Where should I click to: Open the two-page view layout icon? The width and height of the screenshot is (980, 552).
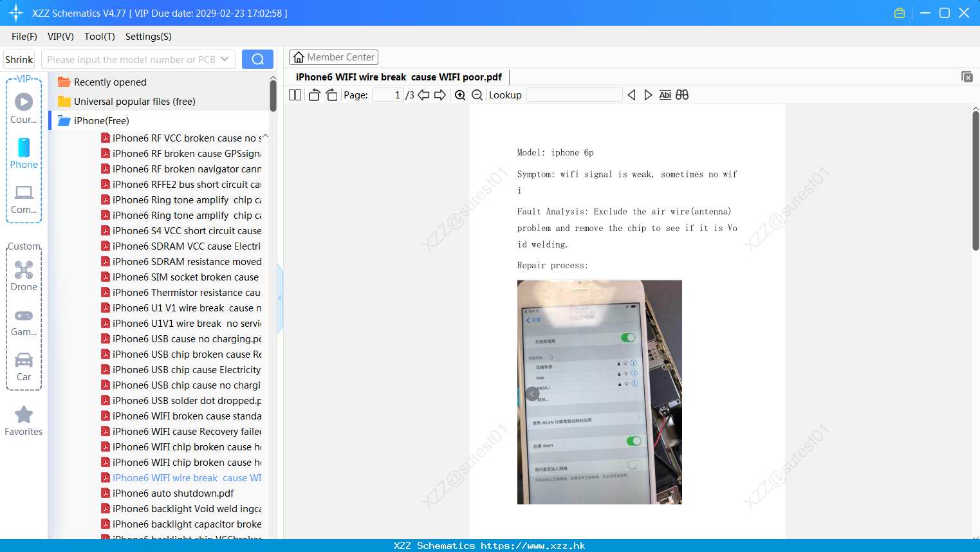(x=295, y=95)
